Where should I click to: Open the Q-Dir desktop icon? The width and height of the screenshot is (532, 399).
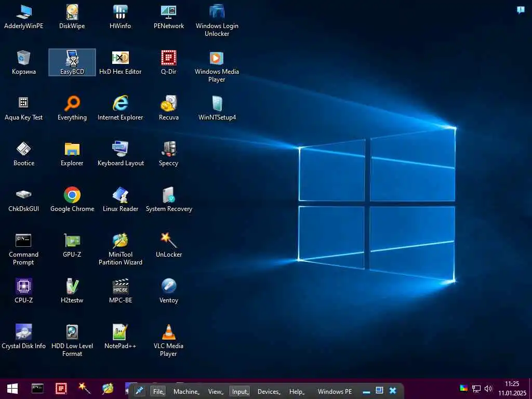coord(169,63)
